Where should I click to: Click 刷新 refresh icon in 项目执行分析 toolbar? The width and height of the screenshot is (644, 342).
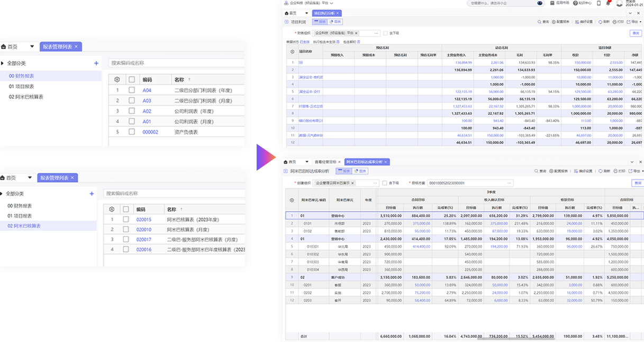point(599,22)
